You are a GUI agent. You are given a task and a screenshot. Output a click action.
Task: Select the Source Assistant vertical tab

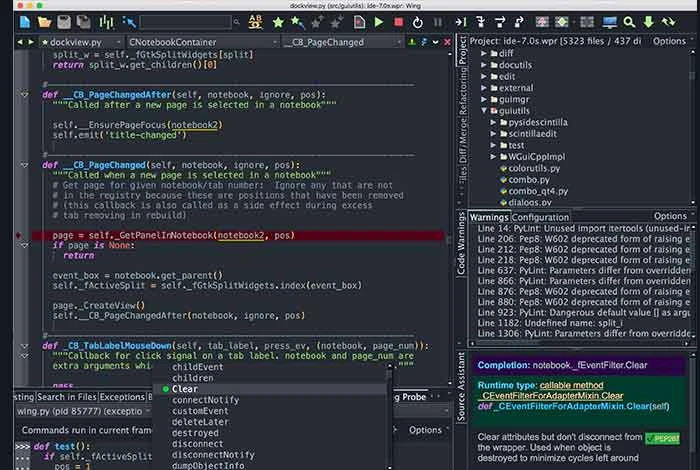point(461,387)
